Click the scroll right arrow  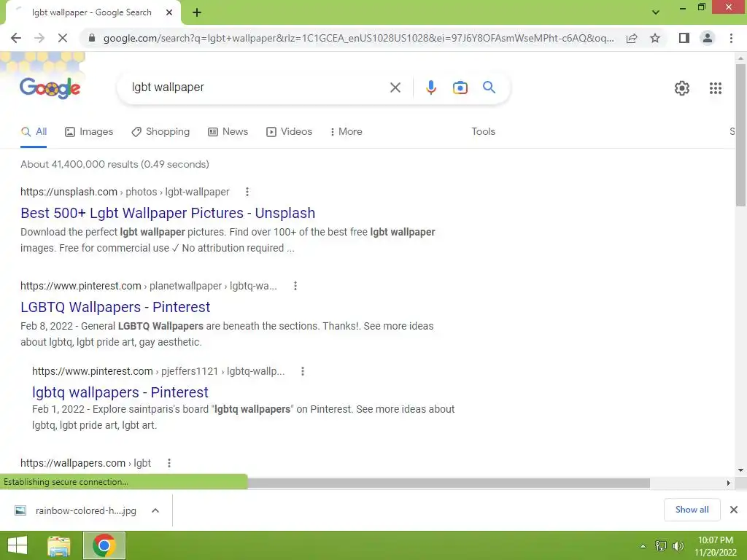(728, 483)
